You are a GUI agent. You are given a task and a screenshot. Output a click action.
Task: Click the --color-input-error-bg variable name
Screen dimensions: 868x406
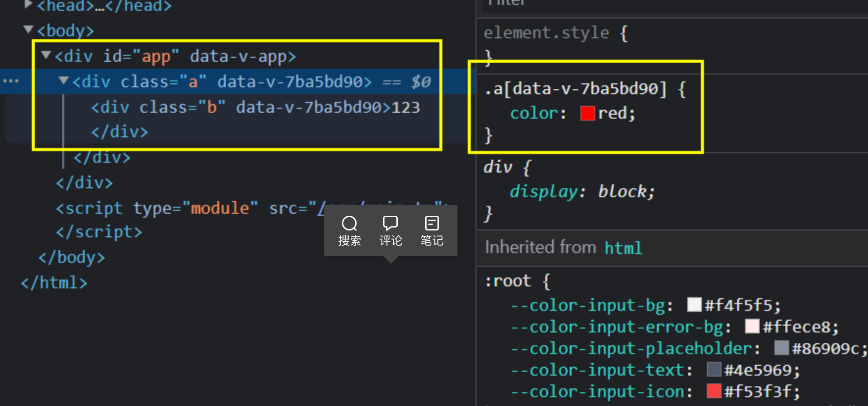tap(617, 327)
